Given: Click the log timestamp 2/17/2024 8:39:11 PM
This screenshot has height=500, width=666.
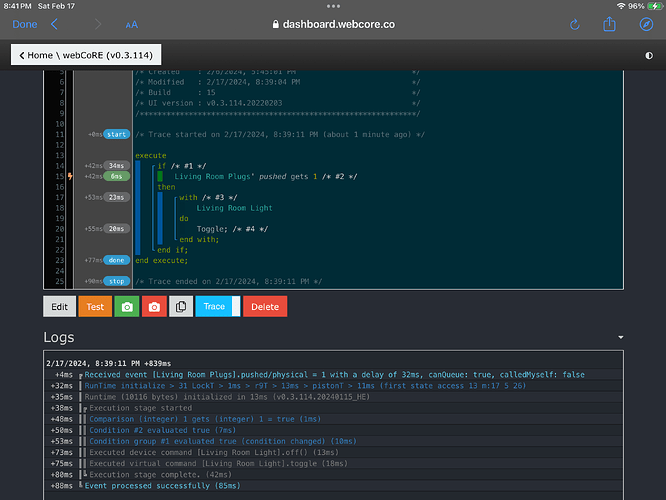Looking at the screenshot, I should 108,364.
